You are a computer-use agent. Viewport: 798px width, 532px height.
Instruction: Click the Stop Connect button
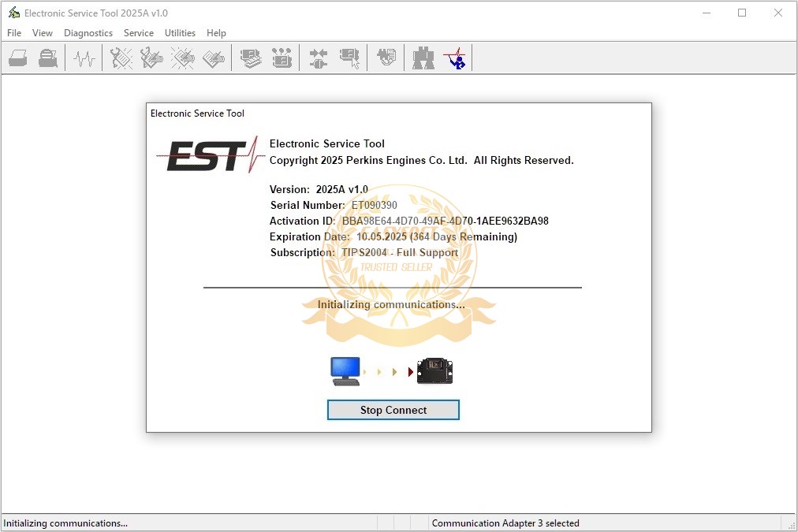click(x=393, y=410)
